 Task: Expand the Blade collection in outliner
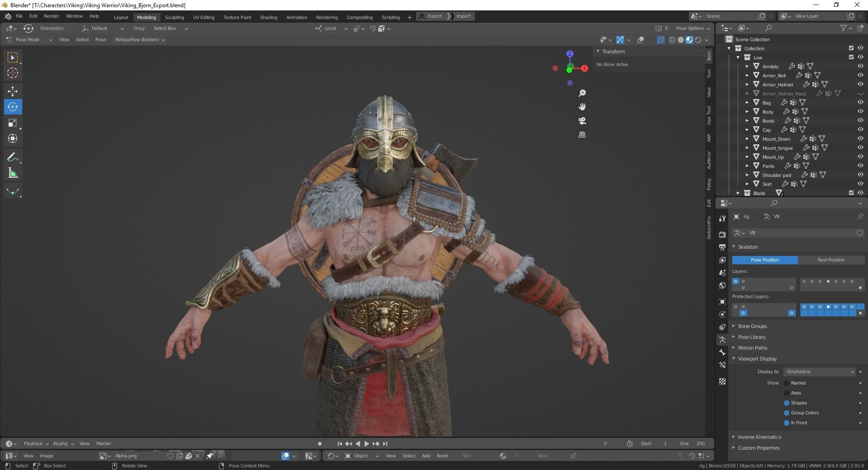[738, 193]
